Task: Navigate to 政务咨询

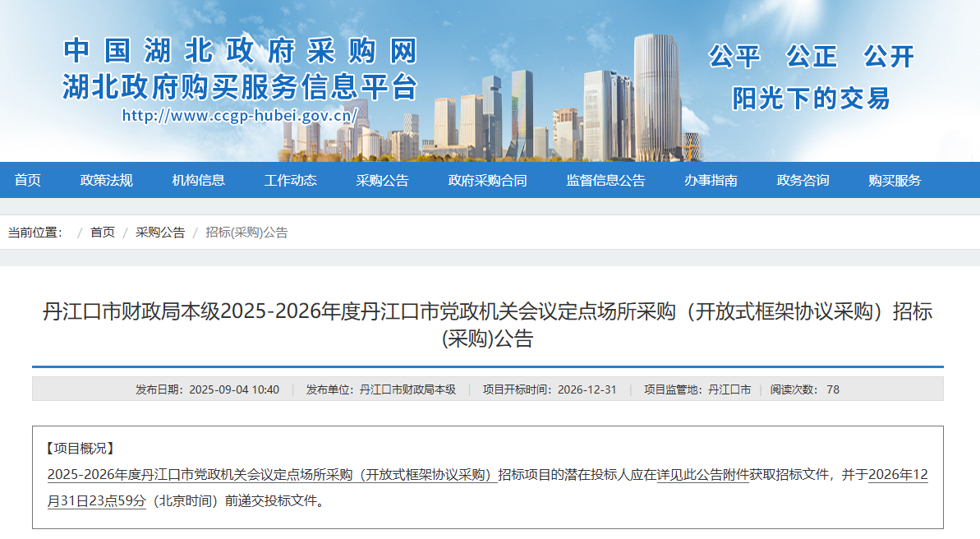Action: [803, 181]
